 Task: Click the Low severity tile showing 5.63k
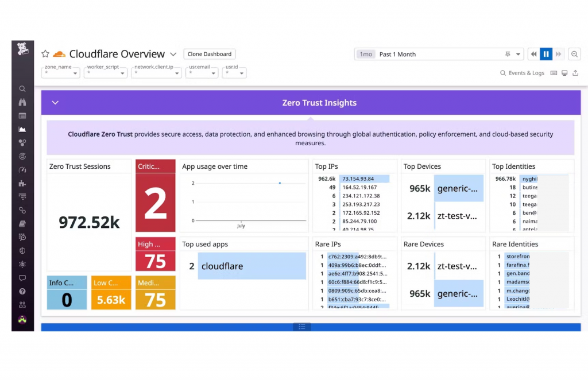[x=111, y=293]
